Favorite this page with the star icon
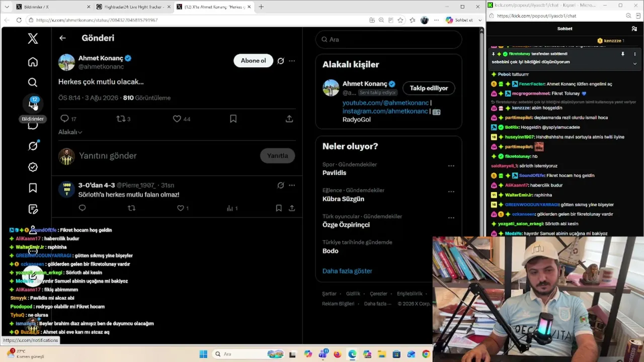The image size is (644, 362). (400, 20)
